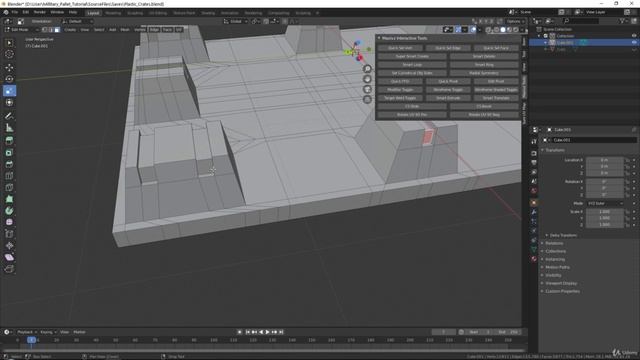Open Render properties tab

534,153
